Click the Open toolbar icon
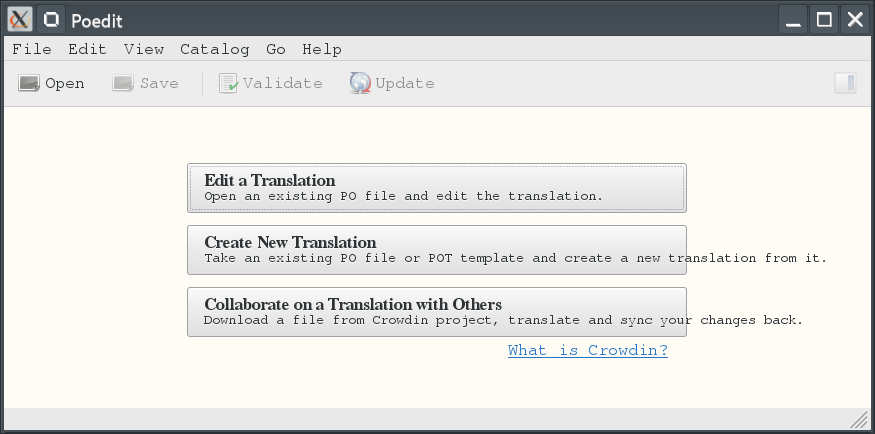This screenshot has height=434, width=875. (x=29, y=84)
